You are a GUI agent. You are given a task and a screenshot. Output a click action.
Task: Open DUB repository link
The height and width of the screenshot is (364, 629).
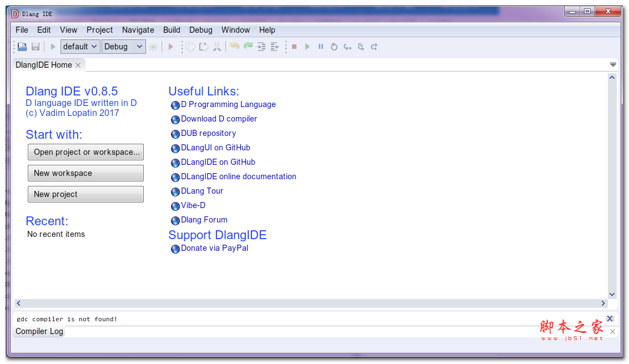click(x=208, y=133)
